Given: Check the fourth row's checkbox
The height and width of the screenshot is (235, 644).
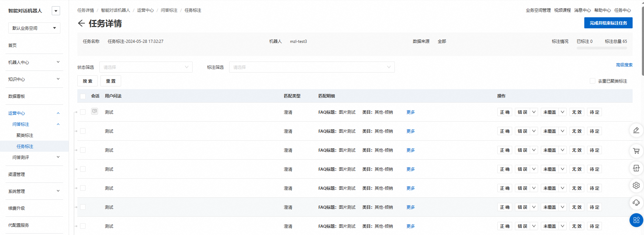Looking at the screenshot, I should (83, 169).
